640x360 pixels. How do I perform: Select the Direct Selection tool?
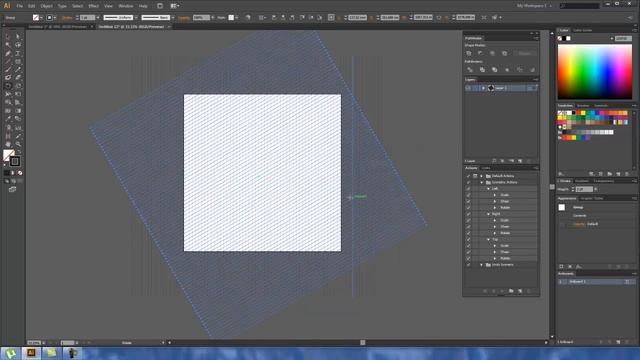[18, 36]
